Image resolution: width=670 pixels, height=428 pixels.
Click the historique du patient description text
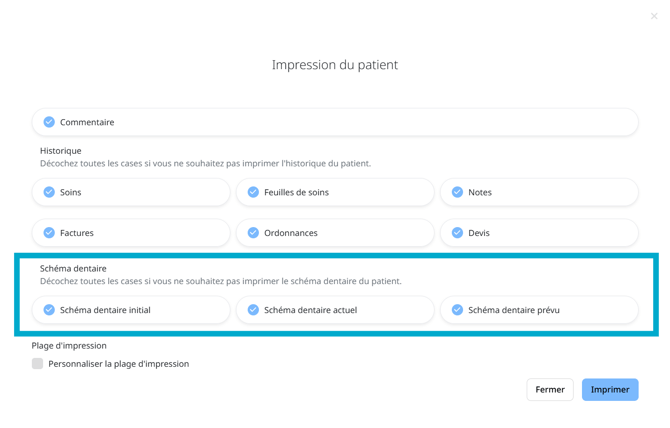[x=205, y=163]
